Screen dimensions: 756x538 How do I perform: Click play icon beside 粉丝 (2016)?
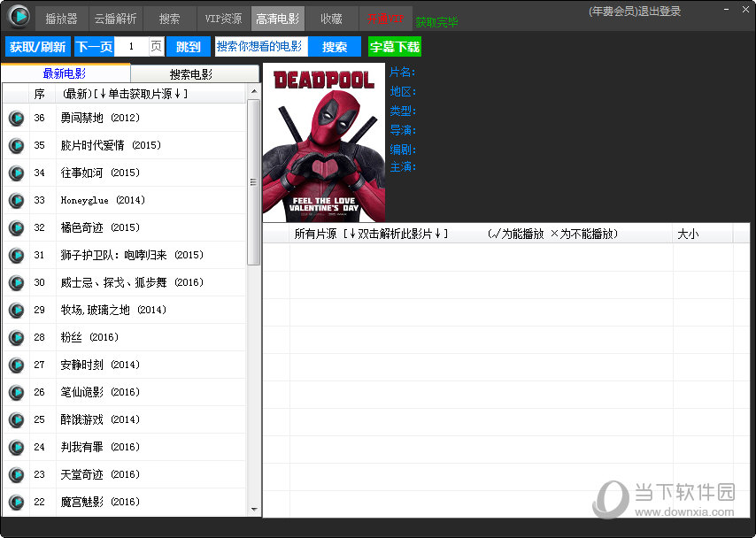click(x=17, y=338)
